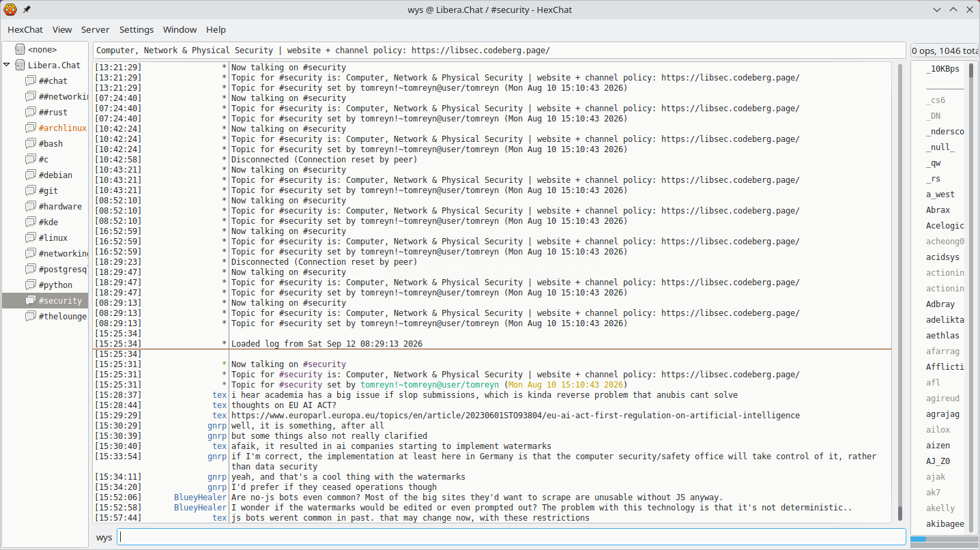This screenshot has width=980, height=550.
Task: Click the Libera.Chat server icon
Action: coord(20,65)
